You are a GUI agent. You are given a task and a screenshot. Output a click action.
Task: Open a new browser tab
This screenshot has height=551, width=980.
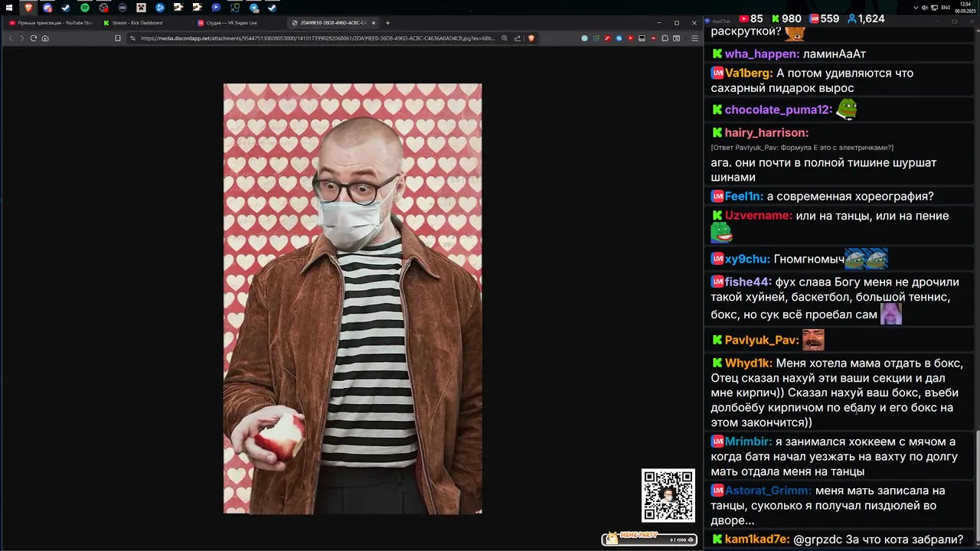[x=387, y=23]
